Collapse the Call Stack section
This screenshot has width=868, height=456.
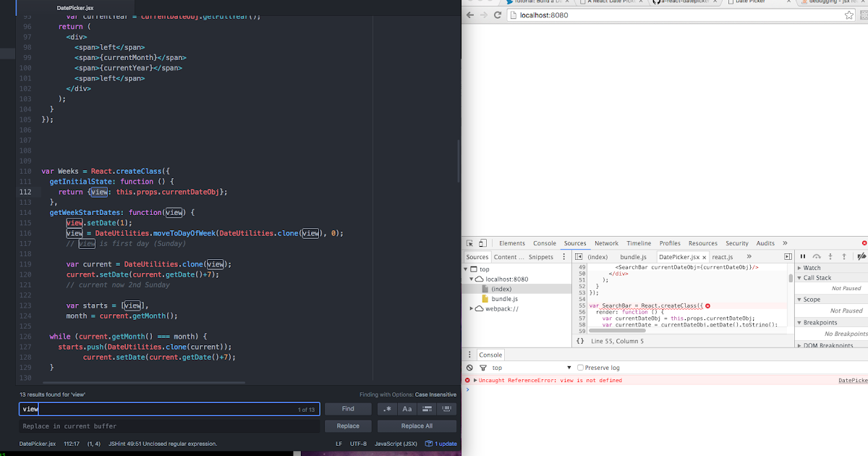[817, 278]
